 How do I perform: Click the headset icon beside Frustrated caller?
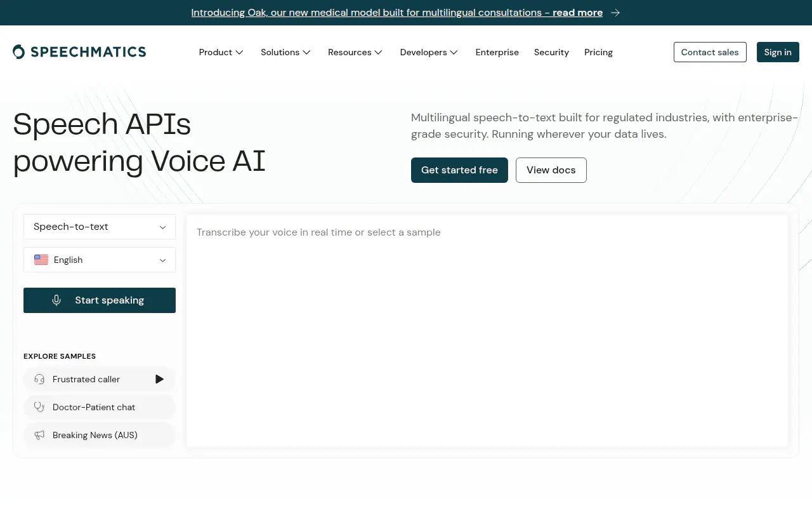(x=39, y=379)
